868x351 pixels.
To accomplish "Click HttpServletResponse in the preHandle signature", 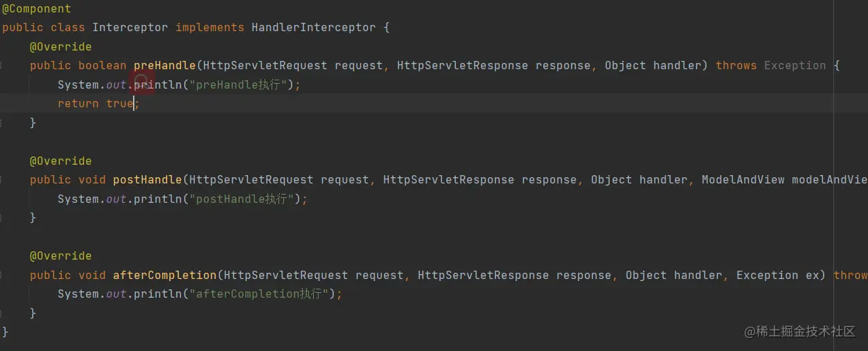I will [463, 66].
